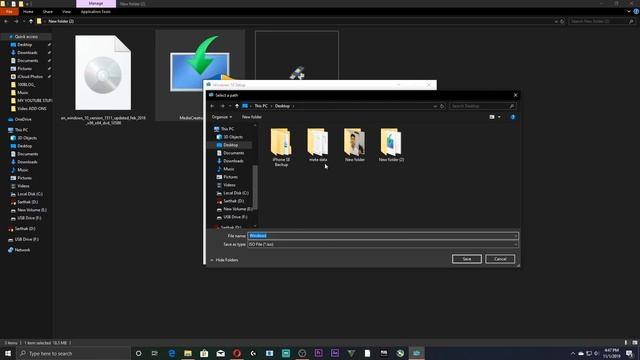Viewport: 640px width, 360px height.
Task: Open the Windows Start menu
Action: click(x=8, y=353)
